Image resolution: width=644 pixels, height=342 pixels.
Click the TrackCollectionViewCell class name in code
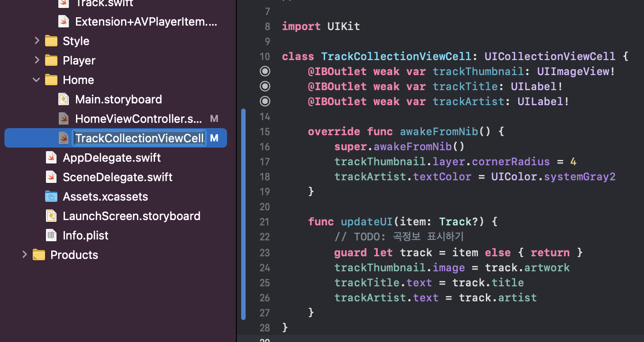(x=396, y=56)
